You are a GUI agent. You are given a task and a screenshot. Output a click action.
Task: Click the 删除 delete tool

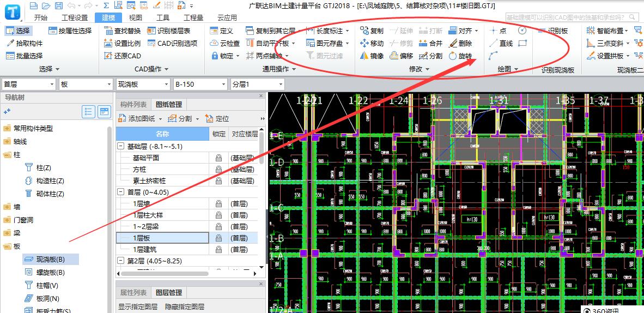coord(460,43)
